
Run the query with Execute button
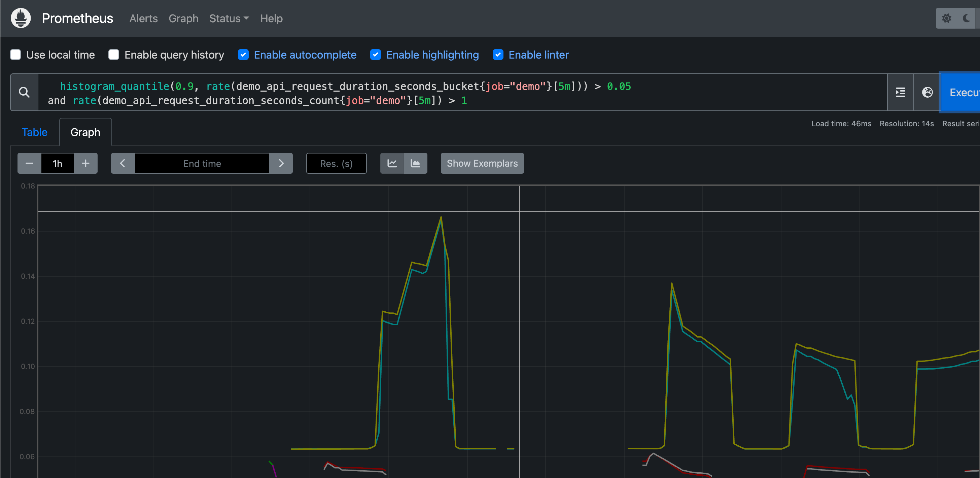[959, 92]
